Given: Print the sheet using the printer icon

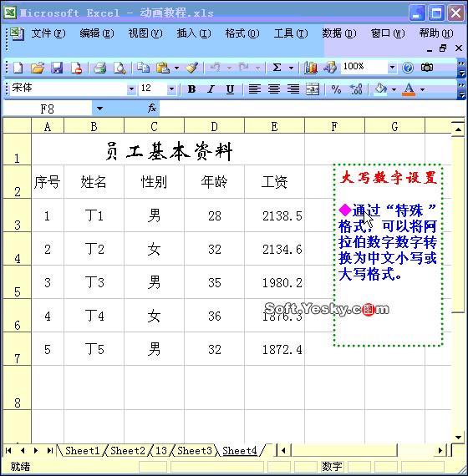Looking at the screenshot, I should click(x=100, y=68).
